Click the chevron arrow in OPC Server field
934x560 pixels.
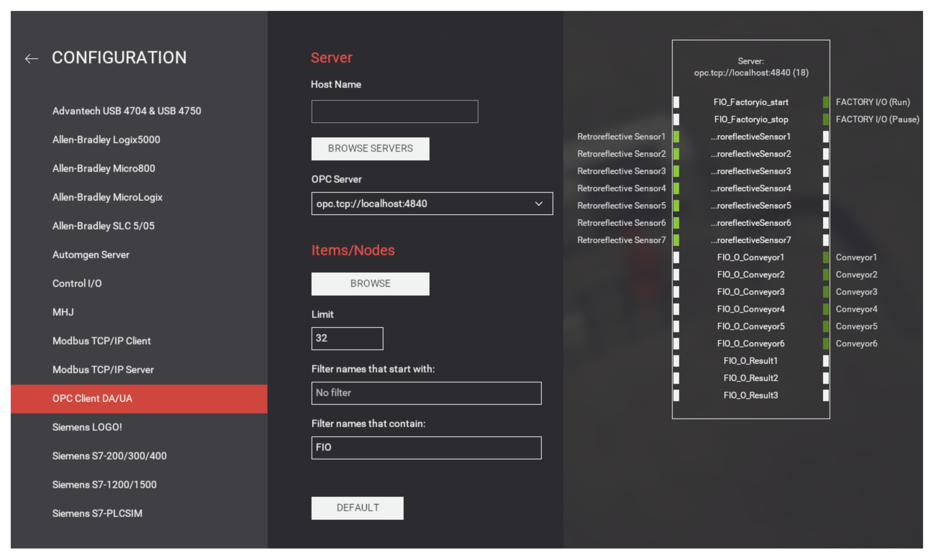(539, 204)
